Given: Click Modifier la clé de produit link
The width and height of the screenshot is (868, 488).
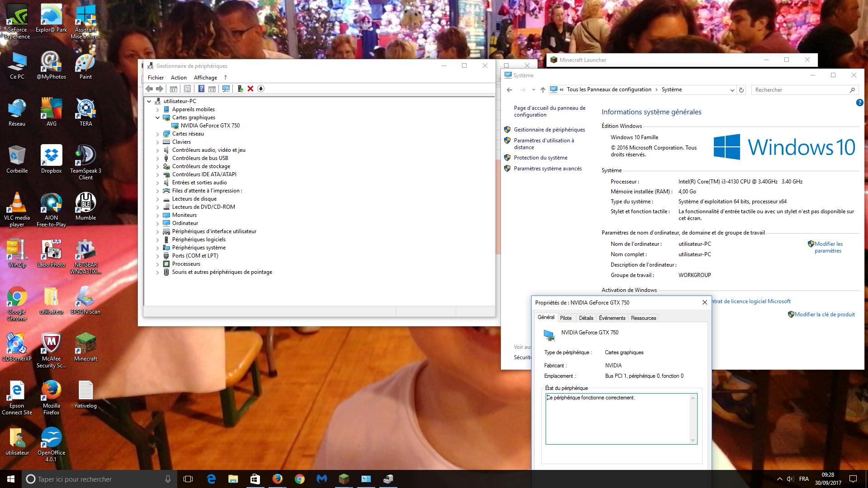Looking at the screenshot, I should (x=825, y=314).
